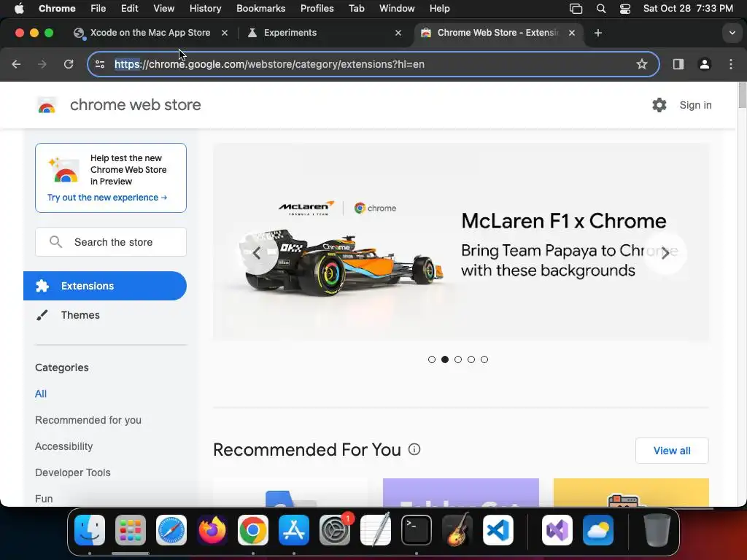The image size is (747, 560).
Task: View site information icon in address bar
Action: (x=99, y=64)
